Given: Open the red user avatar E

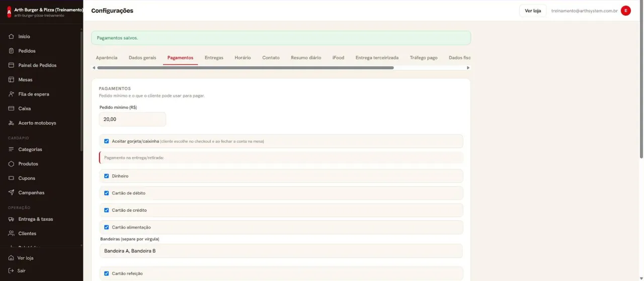Looking at the screenshot, I should click(x=626, y=11).
